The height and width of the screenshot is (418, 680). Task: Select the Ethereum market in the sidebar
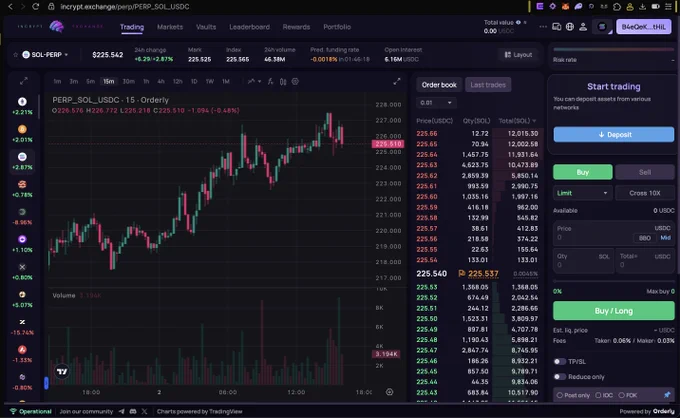(x=22, y=106)
